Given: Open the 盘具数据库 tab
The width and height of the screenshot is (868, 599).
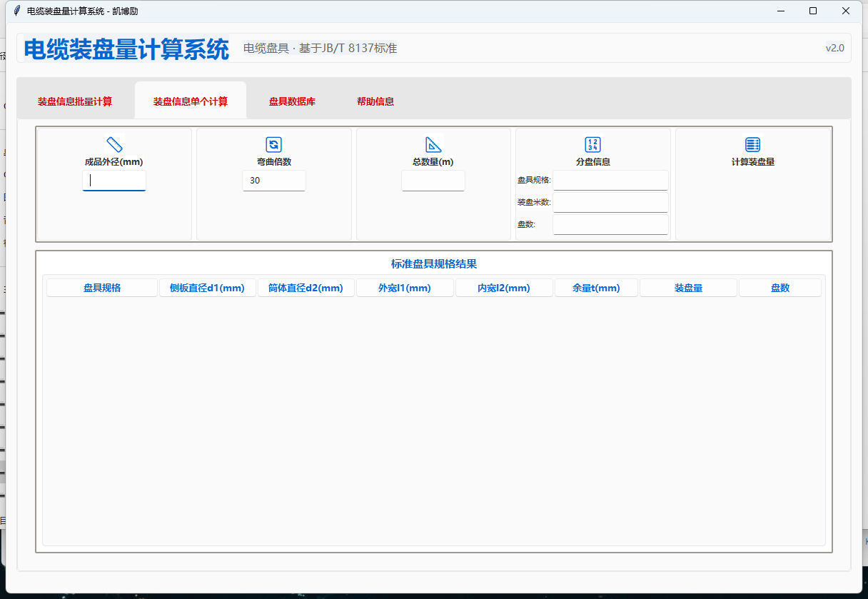Looking at the screenshot, I should (x=292, y=101).
